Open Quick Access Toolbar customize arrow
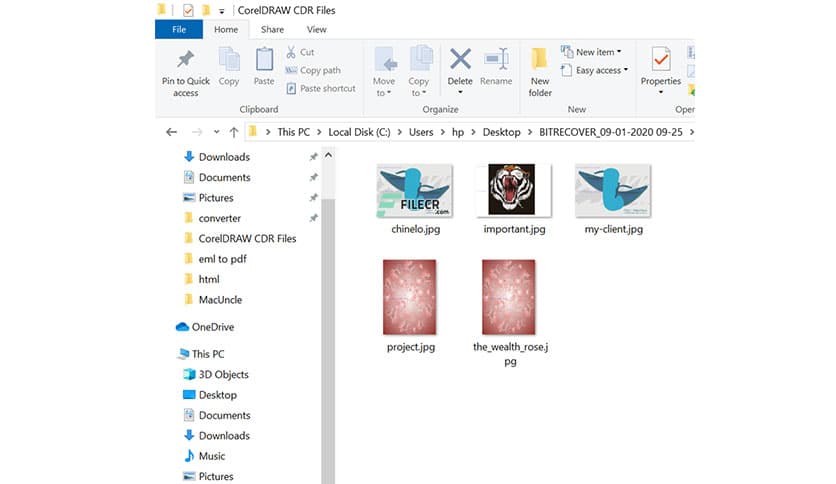The width and height of the screenshot is (836, 484). tap(221, 11)
